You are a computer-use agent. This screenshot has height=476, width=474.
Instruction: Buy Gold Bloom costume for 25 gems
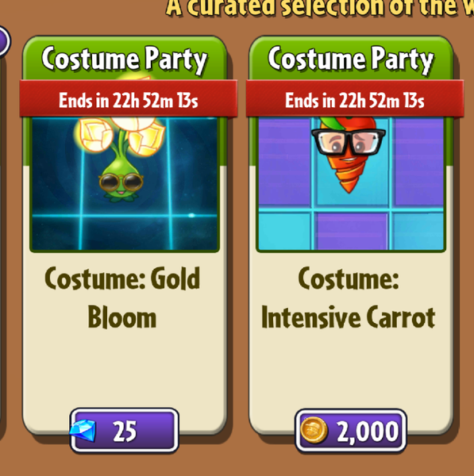click(x=125, y=431)
